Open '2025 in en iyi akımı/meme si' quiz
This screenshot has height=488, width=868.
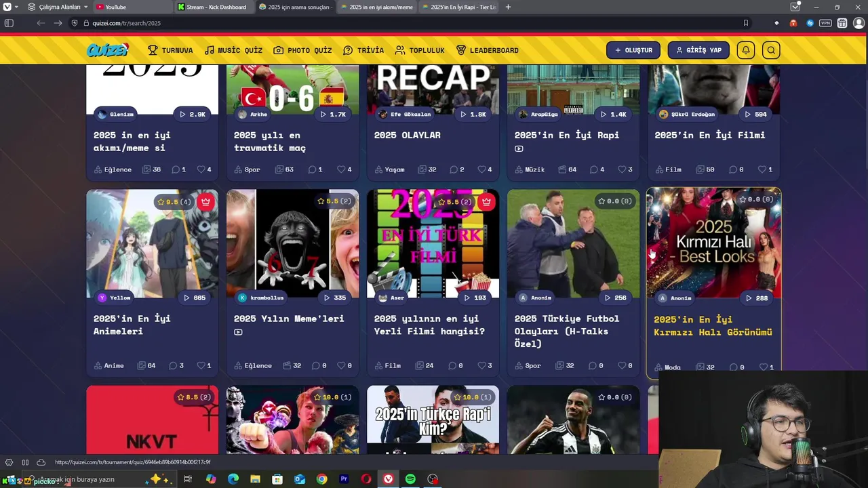point(132,142)
